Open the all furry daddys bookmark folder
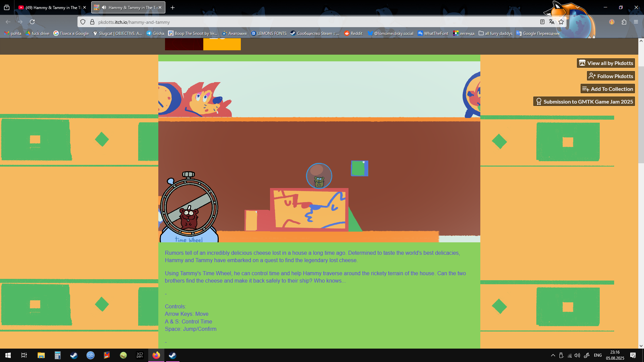 tap(495, 33)
